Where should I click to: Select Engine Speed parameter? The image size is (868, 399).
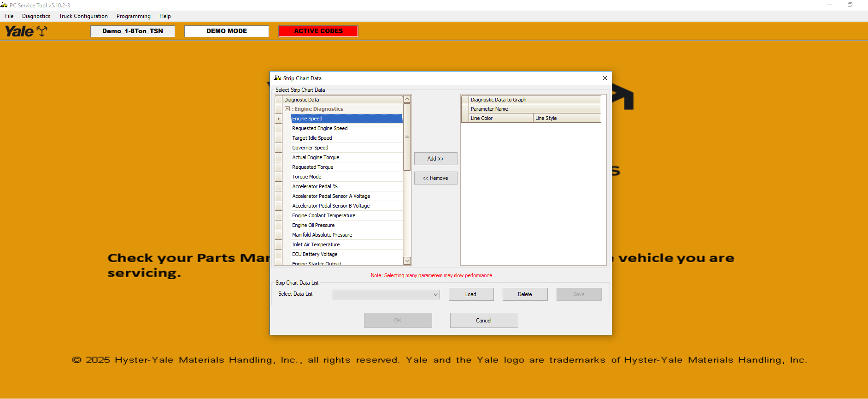[x=346, y=119]
